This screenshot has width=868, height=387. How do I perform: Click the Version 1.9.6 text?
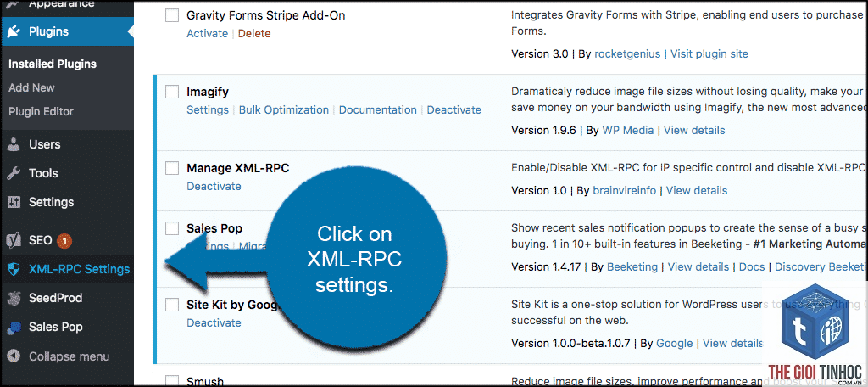[543, 131]
